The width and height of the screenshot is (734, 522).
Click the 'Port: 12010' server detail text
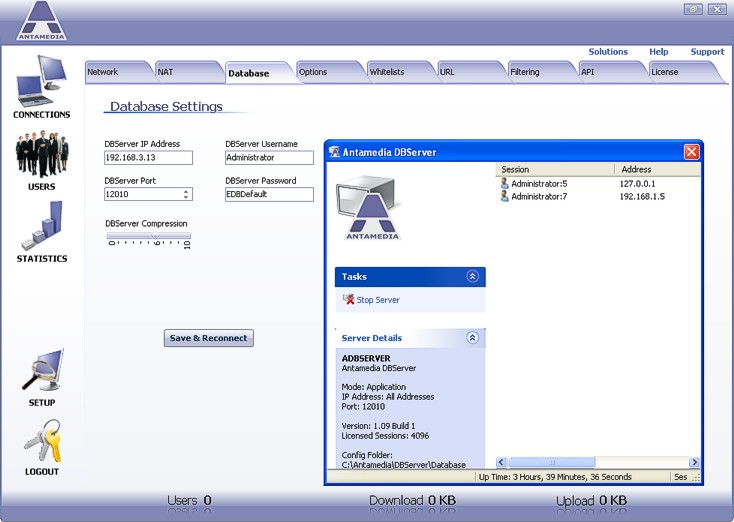pyautogui.click(x=363, y=406)
